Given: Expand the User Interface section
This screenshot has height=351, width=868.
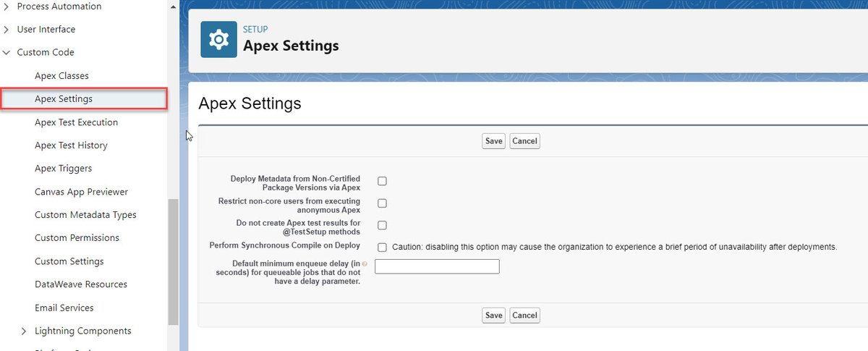Looking at the screenshot, I should click(6, 30).
